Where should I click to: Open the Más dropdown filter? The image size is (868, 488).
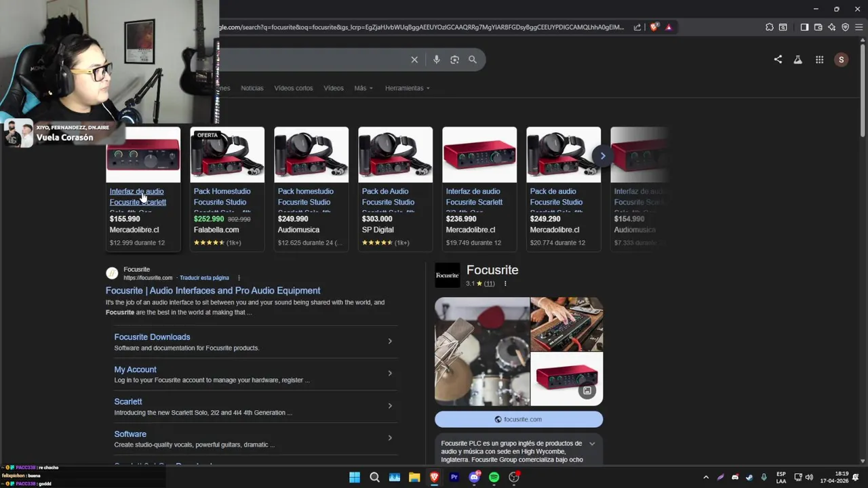(363, 88)
